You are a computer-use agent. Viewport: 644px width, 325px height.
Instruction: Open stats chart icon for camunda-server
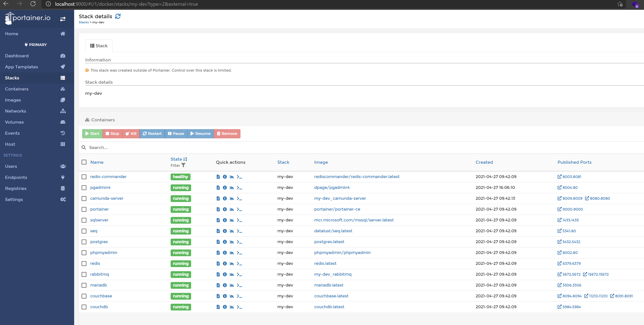(232, 198)
